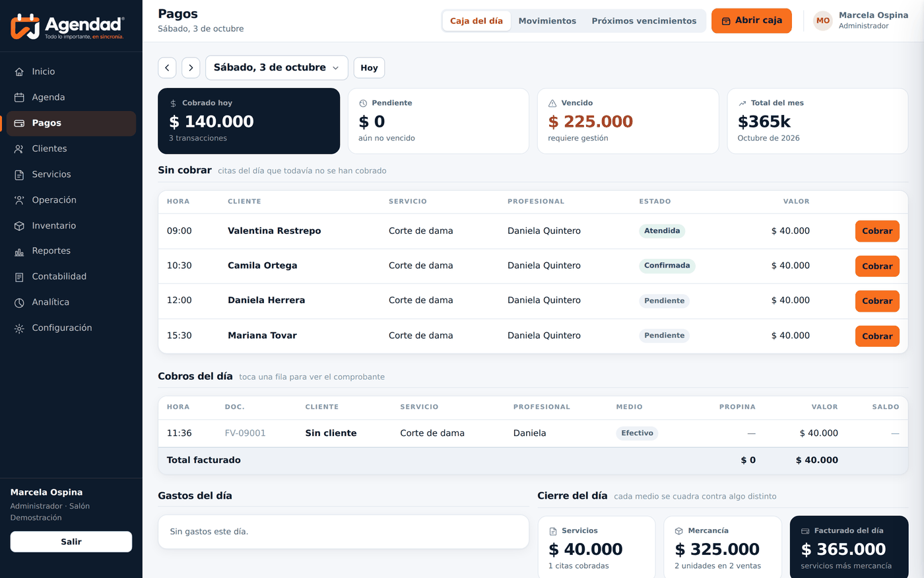Switch to Movimientos tab
This screenshot has height=578, width=924.
tap(547, 20)
